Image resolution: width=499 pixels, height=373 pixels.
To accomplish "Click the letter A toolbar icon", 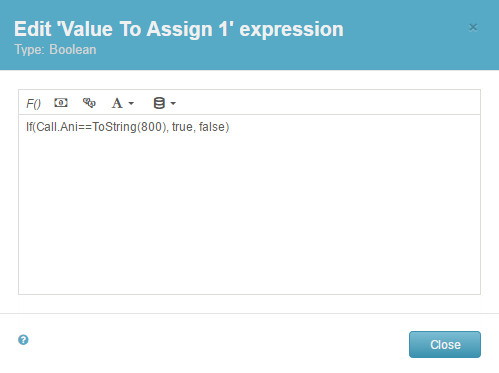I will 117,103.
